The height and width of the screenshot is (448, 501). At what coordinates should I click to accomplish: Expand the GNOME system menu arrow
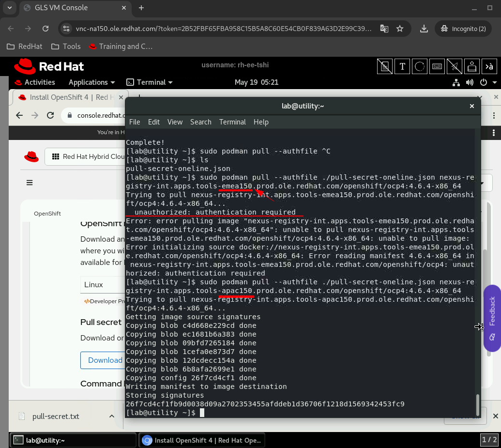click(495, 82)
